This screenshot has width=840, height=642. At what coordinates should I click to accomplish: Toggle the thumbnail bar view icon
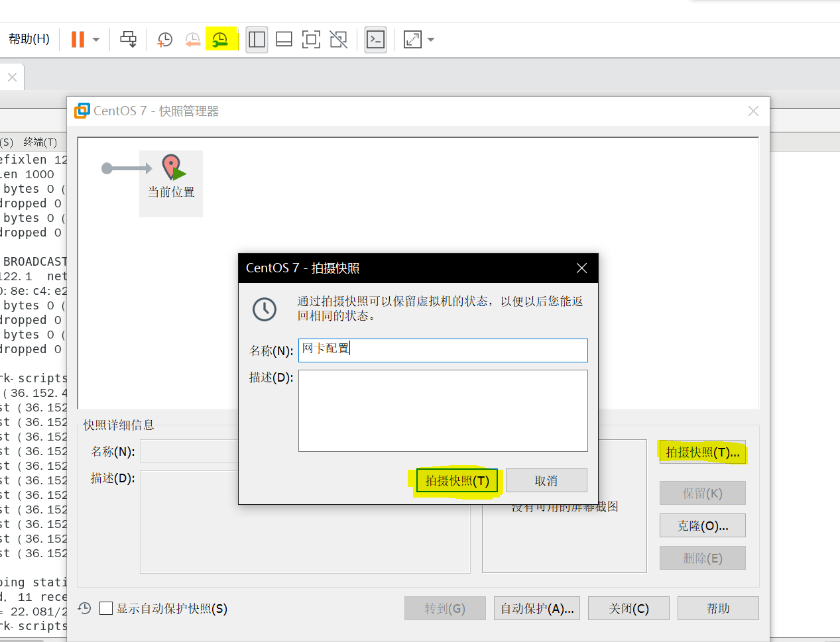tap(284, 40)
